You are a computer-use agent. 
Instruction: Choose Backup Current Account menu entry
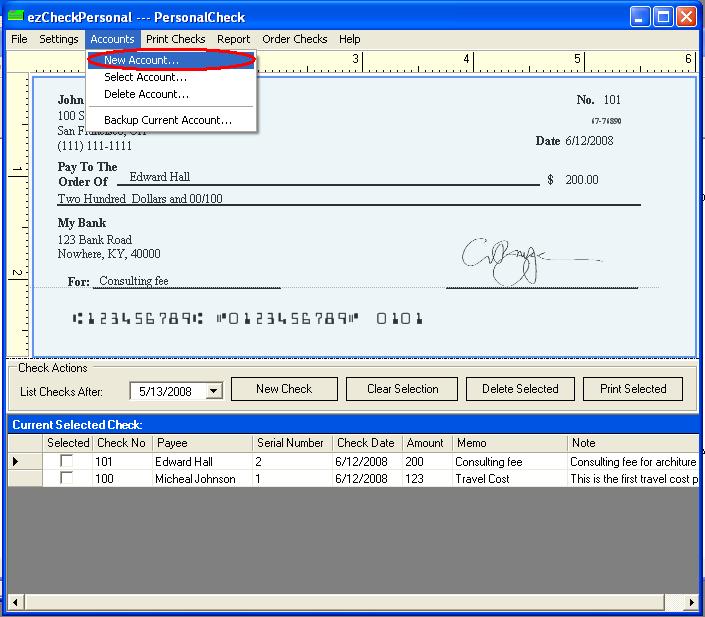[168, 120]
